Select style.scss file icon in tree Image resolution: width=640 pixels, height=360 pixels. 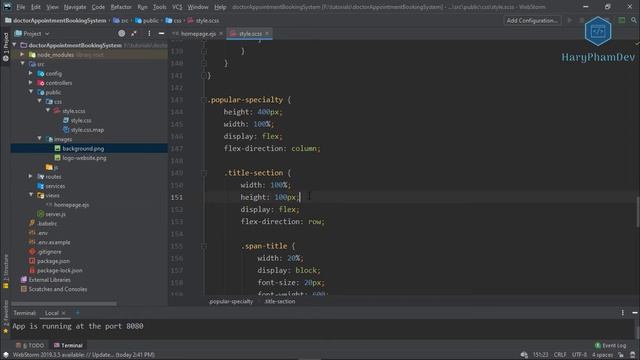pyautogui.click(x=57, y=111)
